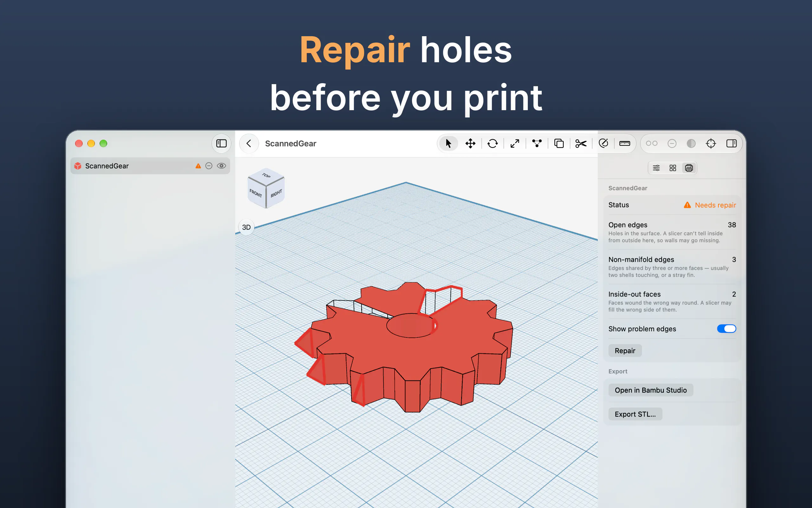Click the circled-minus icon on ScannedGear row

coord(209,166)
